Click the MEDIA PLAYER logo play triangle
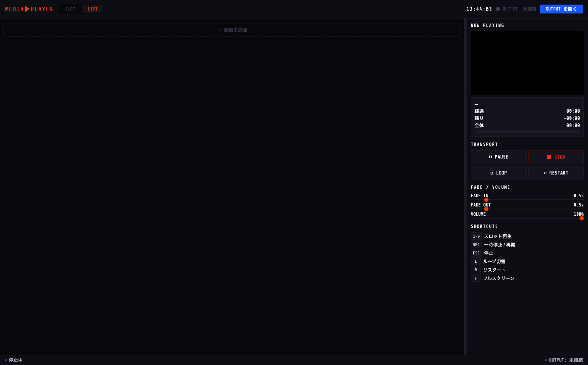The image size is (588, 365). tap(27, 9)
